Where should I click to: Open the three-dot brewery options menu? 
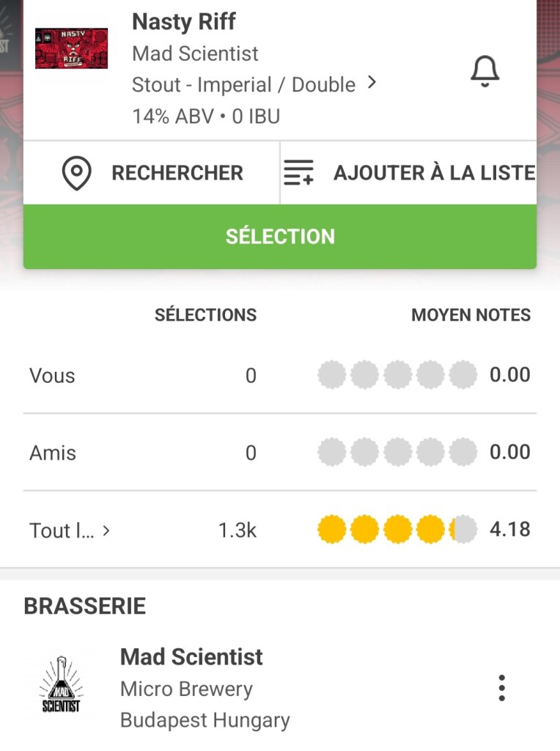tap(501, 689)
